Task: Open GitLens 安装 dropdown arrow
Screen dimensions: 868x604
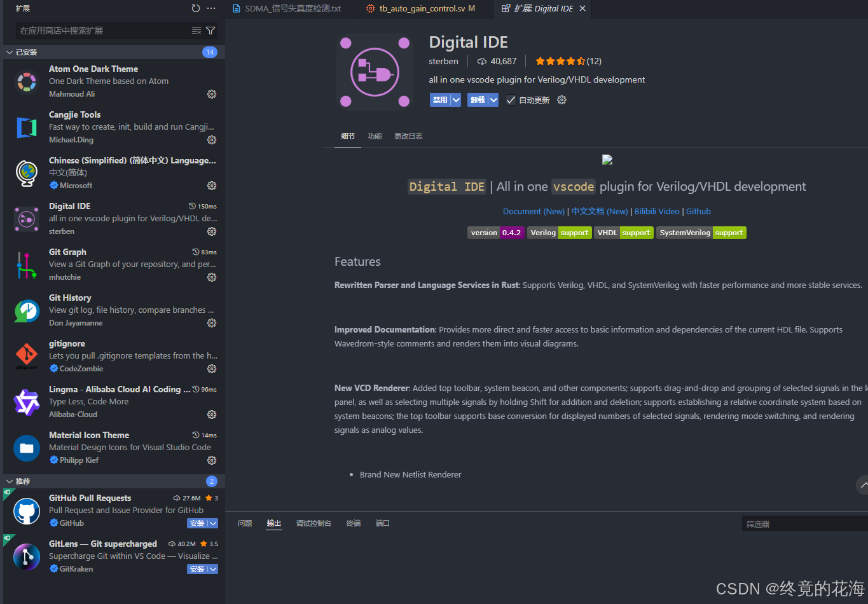Action: (213, 569)
